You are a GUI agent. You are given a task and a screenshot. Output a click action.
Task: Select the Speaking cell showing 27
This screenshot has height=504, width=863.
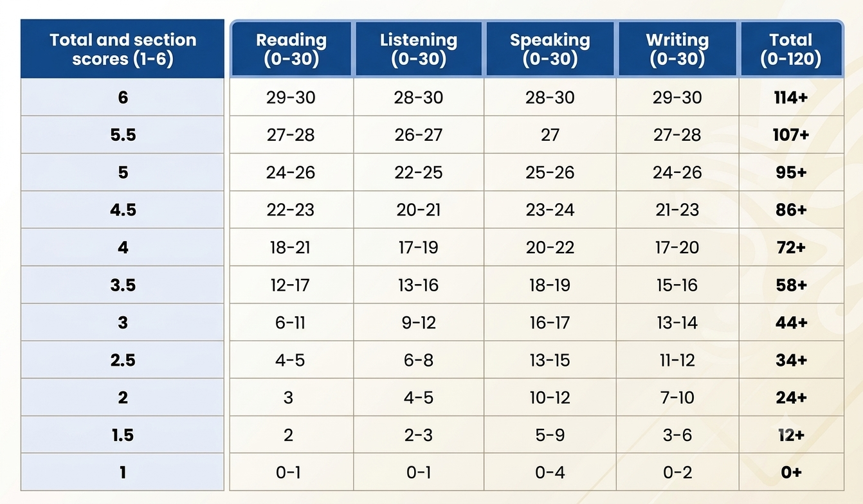coord(550,134)
